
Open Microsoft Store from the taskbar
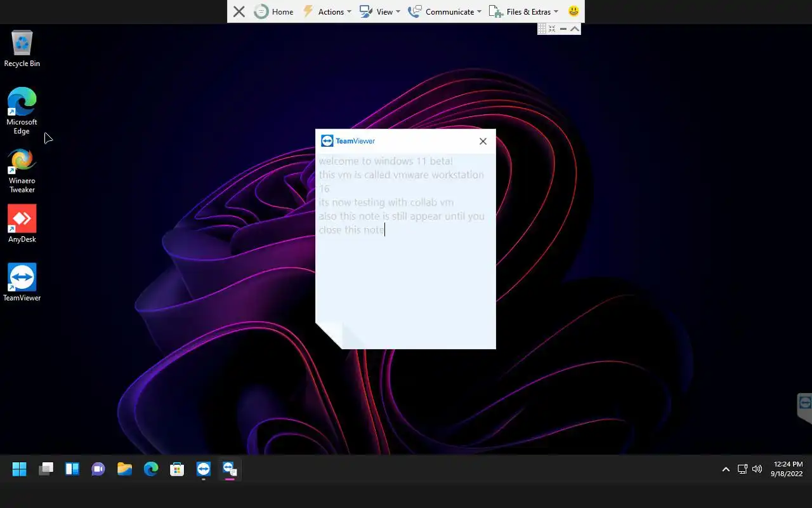pyautogui.click(x=177, y=469)
